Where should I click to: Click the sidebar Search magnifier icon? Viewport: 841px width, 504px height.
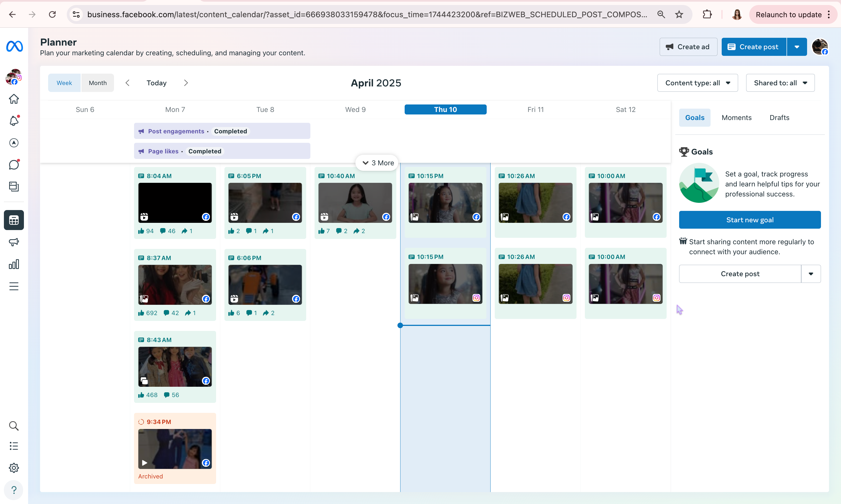click(x=14, y=426)
